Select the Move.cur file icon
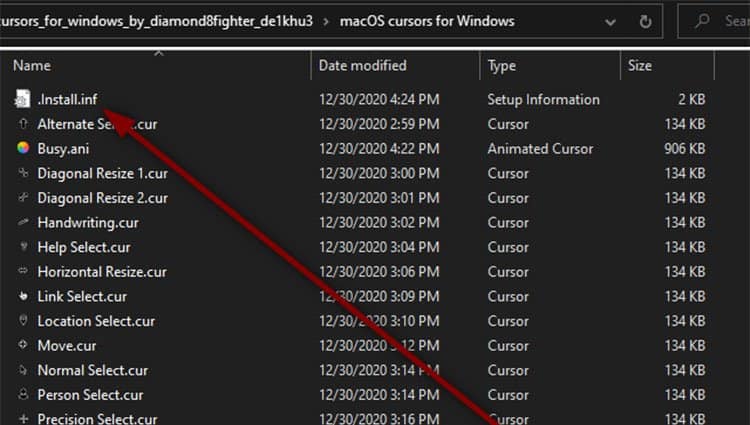This screenshot has width=750, height=425. click(23, 345)
